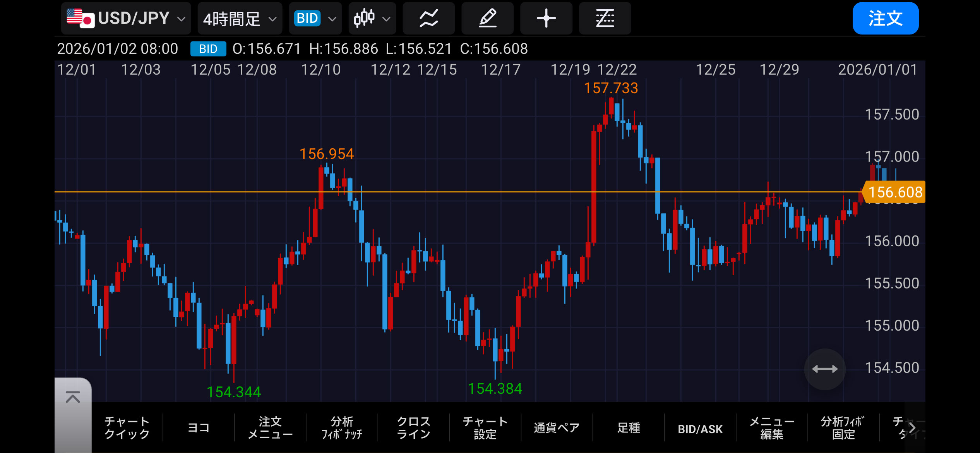Expand the USD/JPY currency pair dropdown
The height and width of the screenshot is (453, 980).
tap(126, 18)
